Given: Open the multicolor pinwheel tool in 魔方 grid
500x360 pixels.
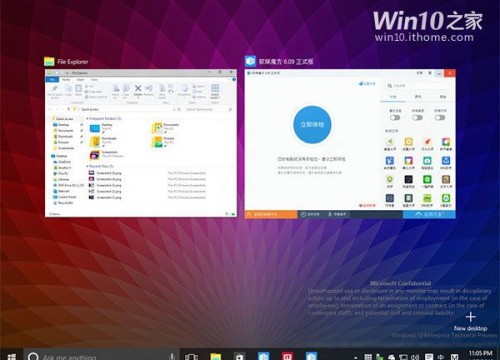Looking at the screenshot, I should (446, 142).
